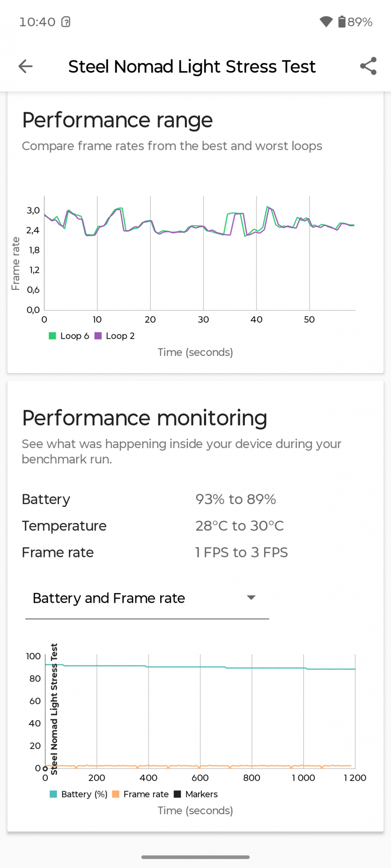Tap the share icon

tap(369, 66)
